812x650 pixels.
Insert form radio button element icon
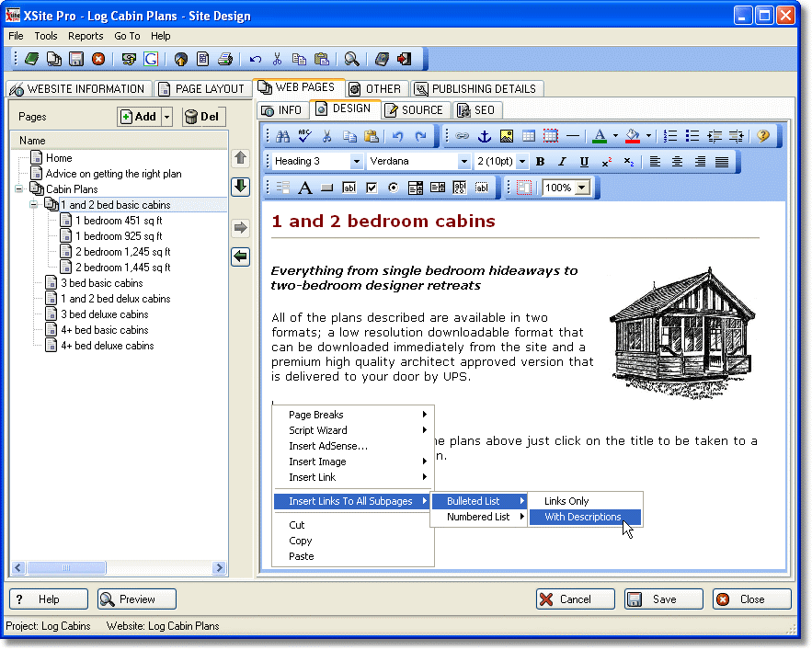coord(394,188)
